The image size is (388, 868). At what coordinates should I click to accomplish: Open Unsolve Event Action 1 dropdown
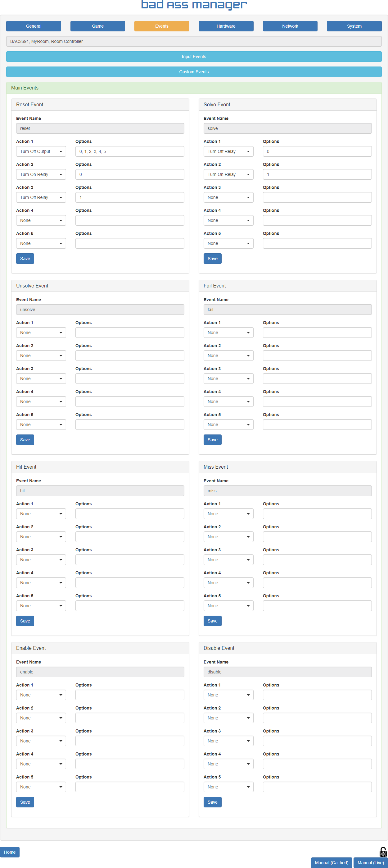[41, 333]
